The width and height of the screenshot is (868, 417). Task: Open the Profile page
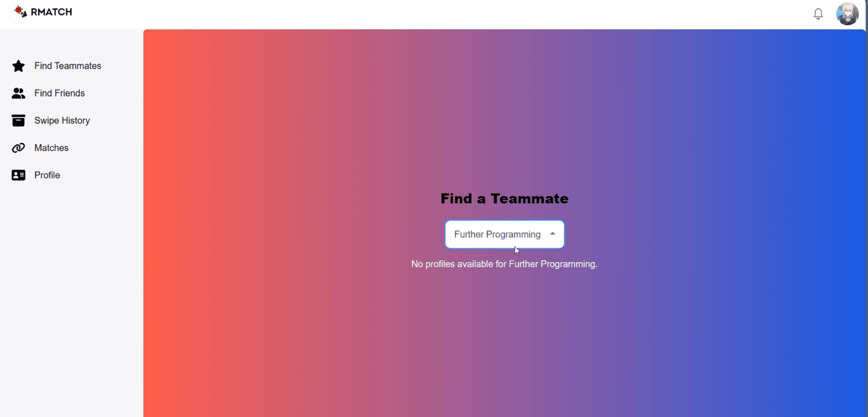47,175
